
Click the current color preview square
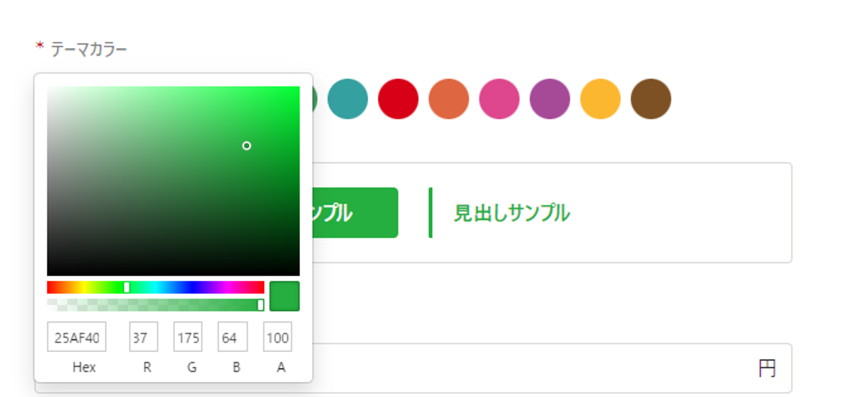(284, 296)
